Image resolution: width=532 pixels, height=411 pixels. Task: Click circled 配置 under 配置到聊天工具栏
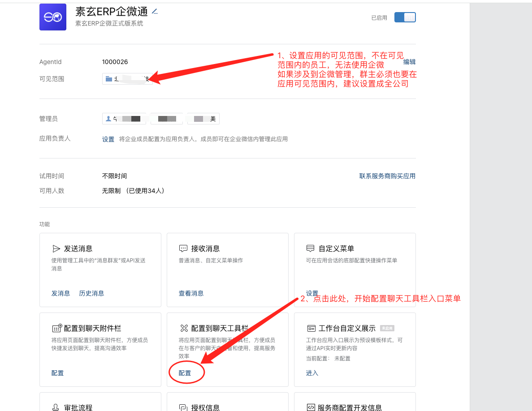tap(185, 373)
